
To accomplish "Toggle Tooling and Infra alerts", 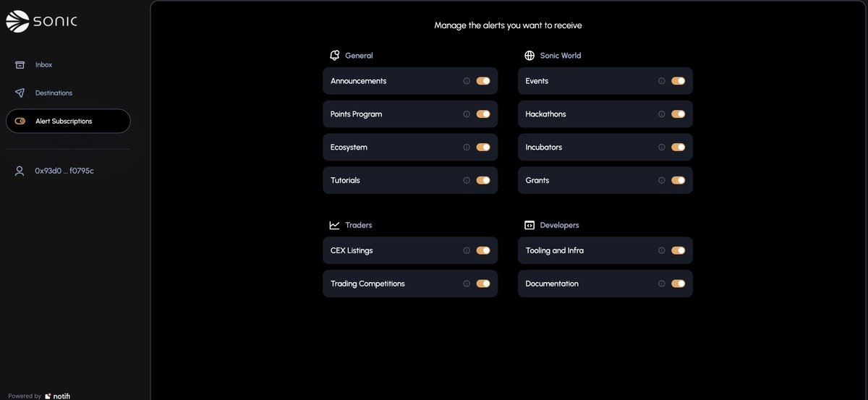I will [x=678, y=251].
